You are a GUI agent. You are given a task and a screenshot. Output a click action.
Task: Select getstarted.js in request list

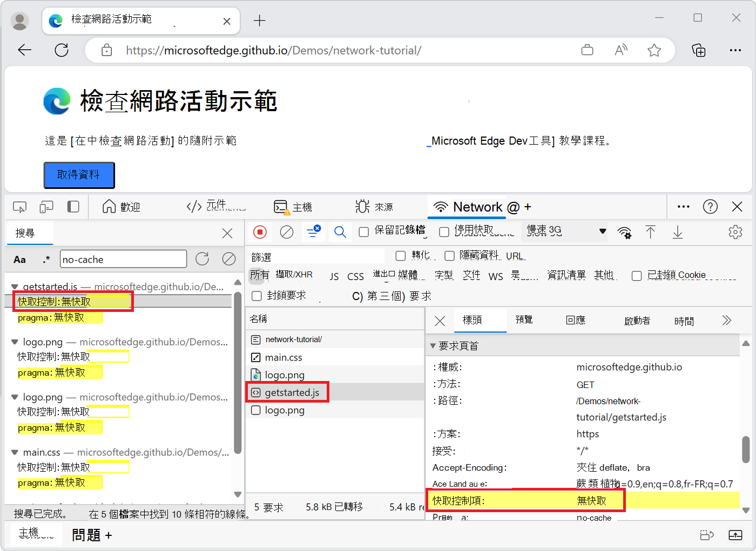(335, 392)
